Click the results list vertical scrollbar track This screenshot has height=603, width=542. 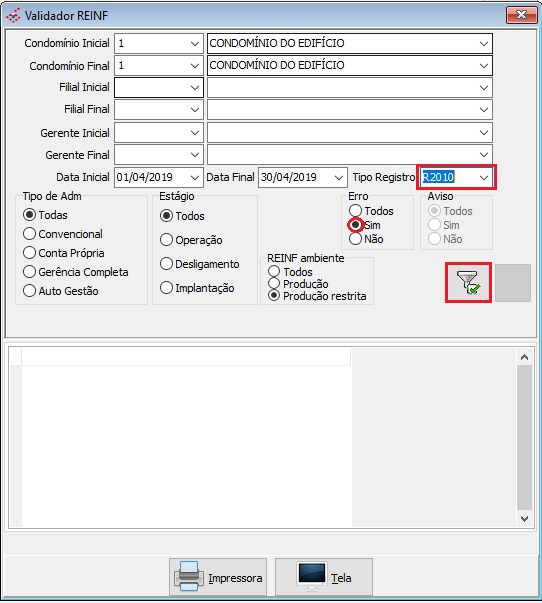coord(524,438)
